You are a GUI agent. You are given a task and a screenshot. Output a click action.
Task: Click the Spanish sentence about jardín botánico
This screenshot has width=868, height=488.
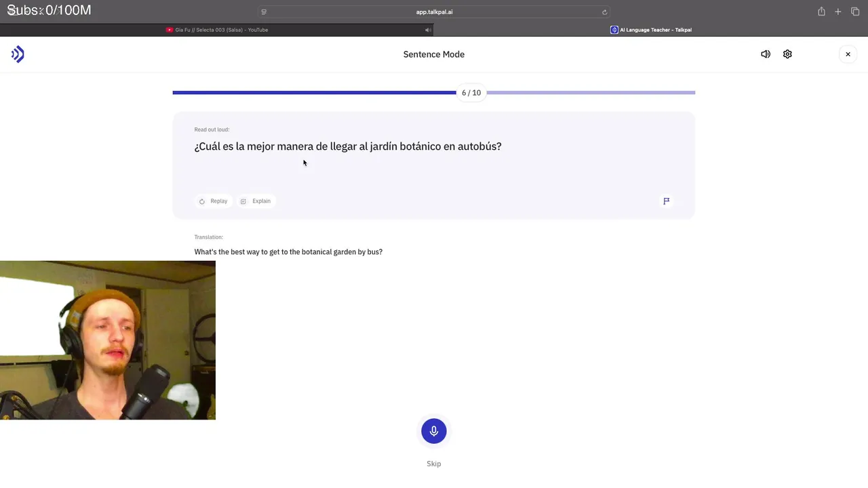(x=348, y=146)
